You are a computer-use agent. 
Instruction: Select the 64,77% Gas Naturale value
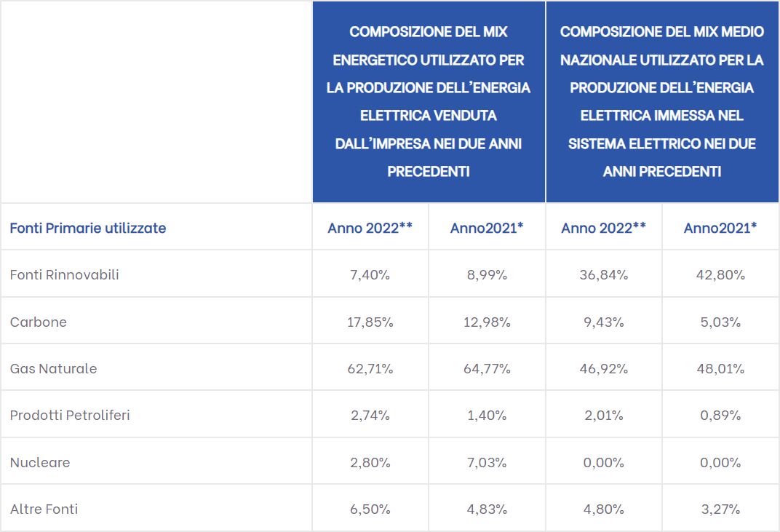(x=487, y=369)
